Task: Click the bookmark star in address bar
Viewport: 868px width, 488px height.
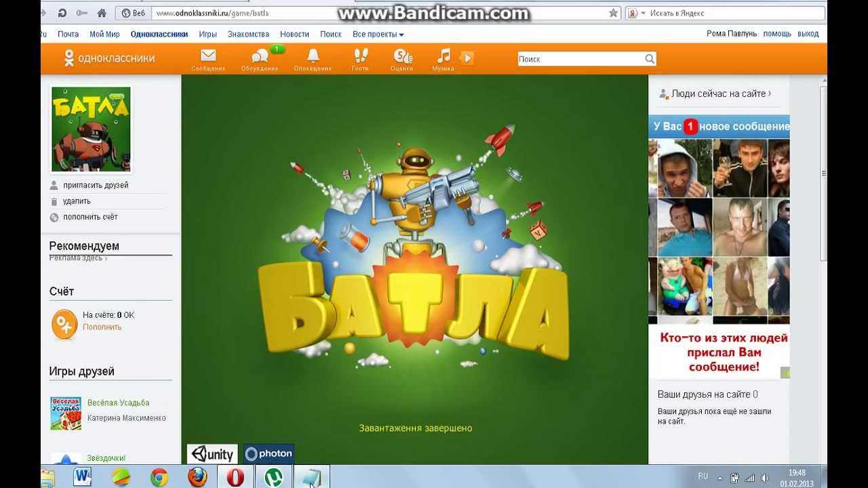Action: click(613, 13)
